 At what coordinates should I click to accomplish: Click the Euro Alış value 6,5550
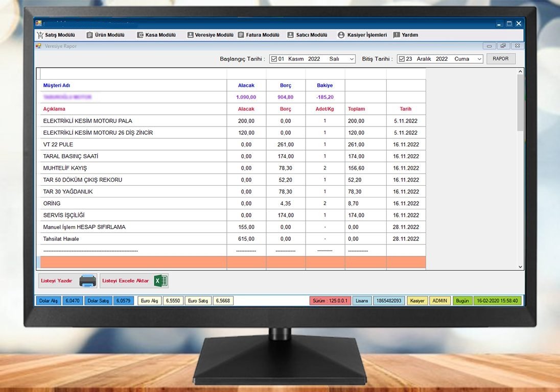(x=173, y=301)
